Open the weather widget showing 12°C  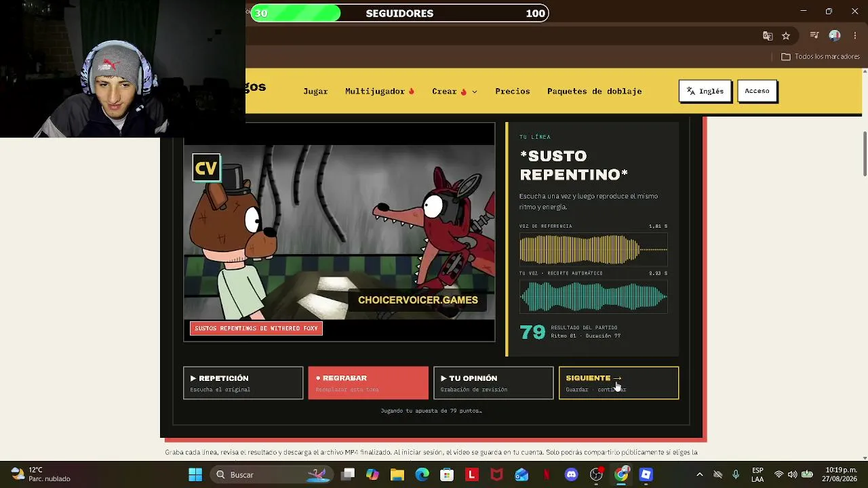[41, 474]
